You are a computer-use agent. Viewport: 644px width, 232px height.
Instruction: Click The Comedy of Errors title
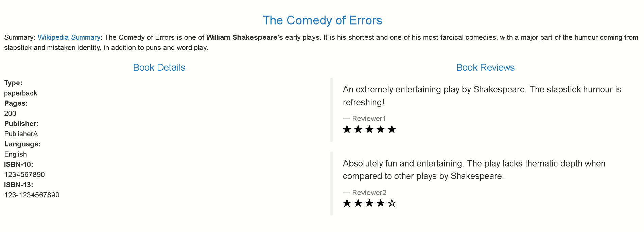pyautogui.click(x=322, y=20)
